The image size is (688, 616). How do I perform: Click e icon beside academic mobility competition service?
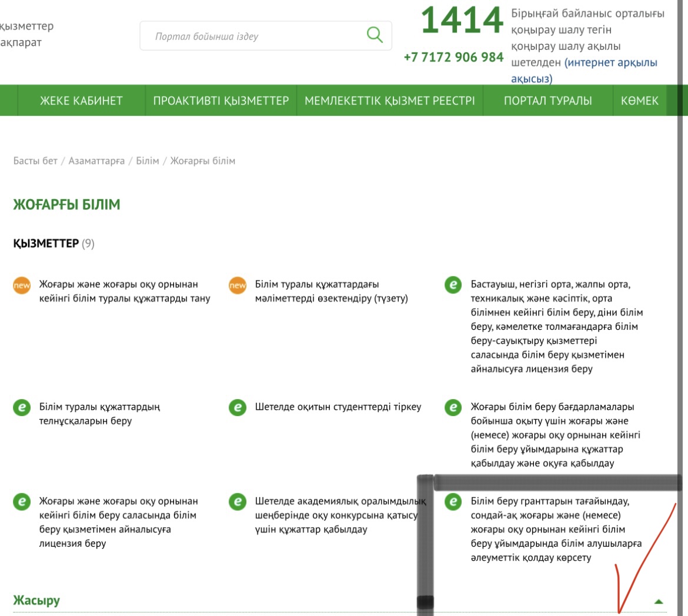[238, 502]
